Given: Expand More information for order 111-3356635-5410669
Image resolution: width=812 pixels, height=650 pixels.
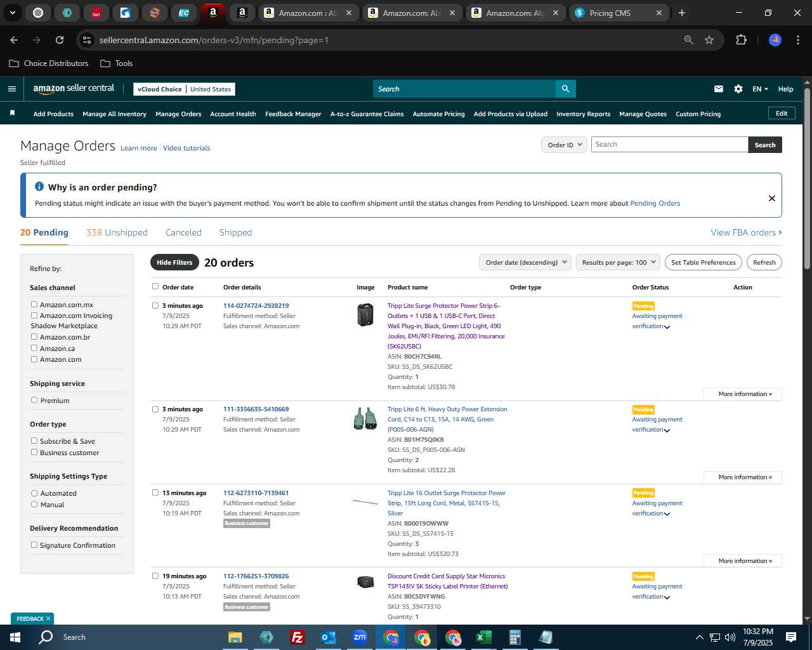Looking at the screenshot, I should coord(742,477).
